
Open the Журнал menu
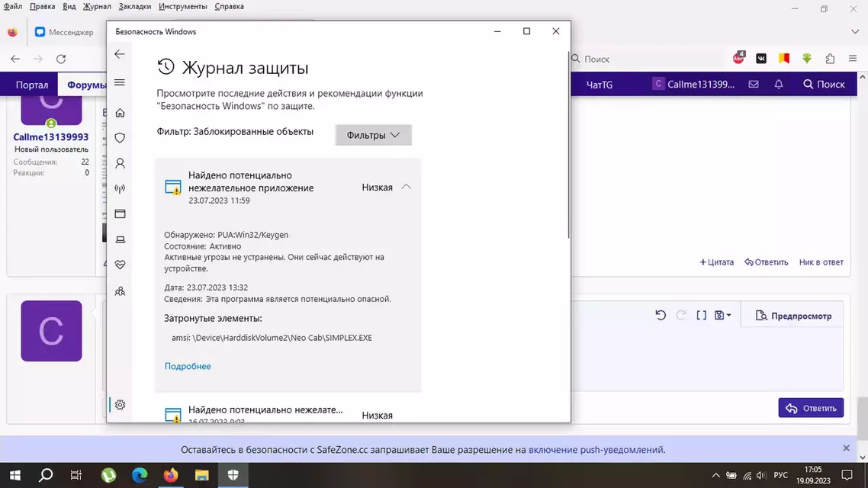pyautogui.click(x=97, y=7)
